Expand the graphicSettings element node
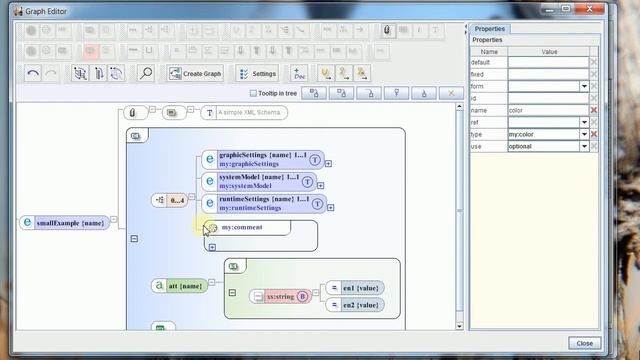Image resolution: width=640 pixels, height=360 pixels. pos(328,164)
